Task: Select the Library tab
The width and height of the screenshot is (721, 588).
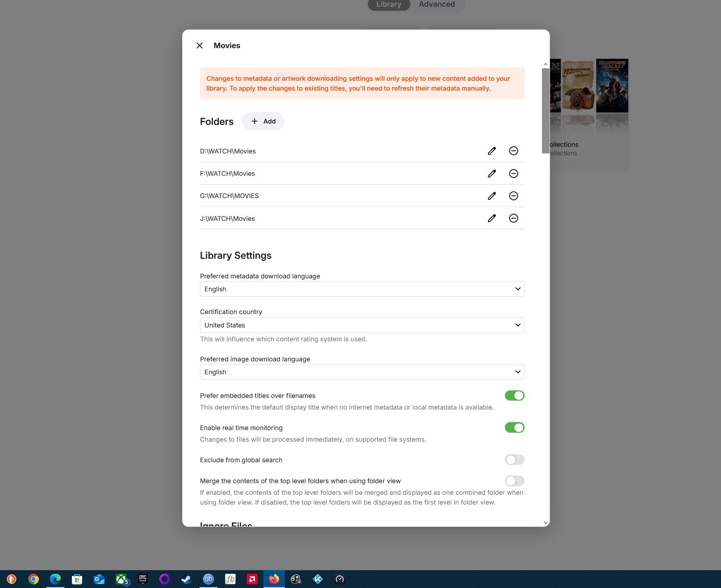Action: (388, 4)
